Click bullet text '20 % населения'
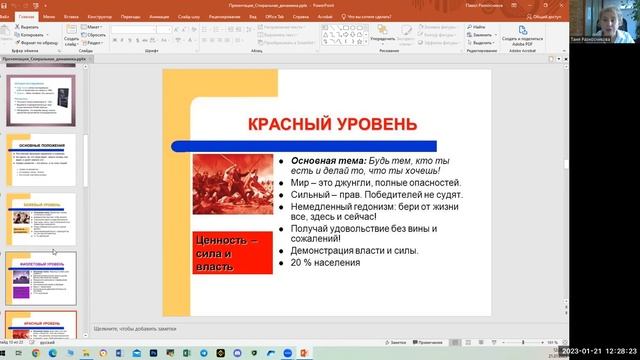The image size is (640, 360). coord(325,262)
